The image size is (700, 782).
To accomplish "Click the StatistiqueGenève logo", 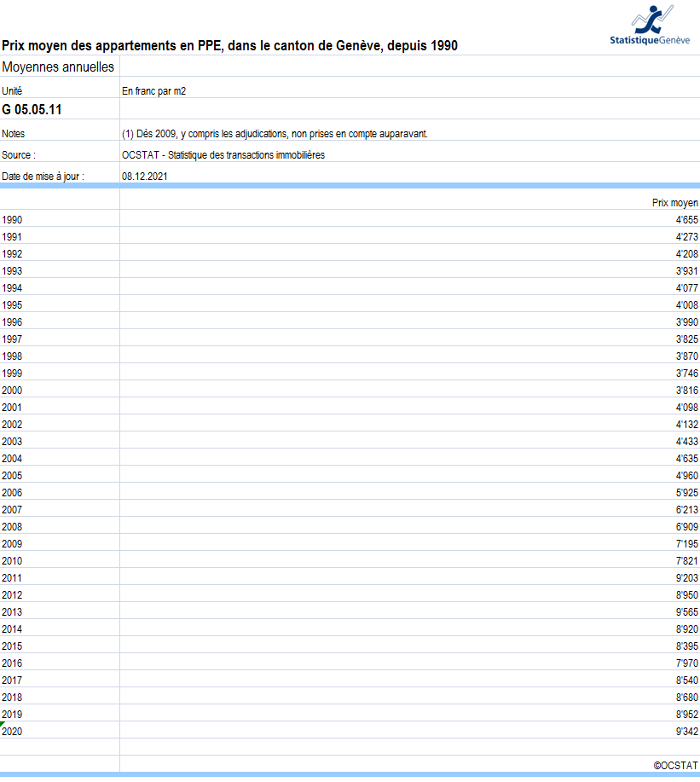I will point(650,26).
